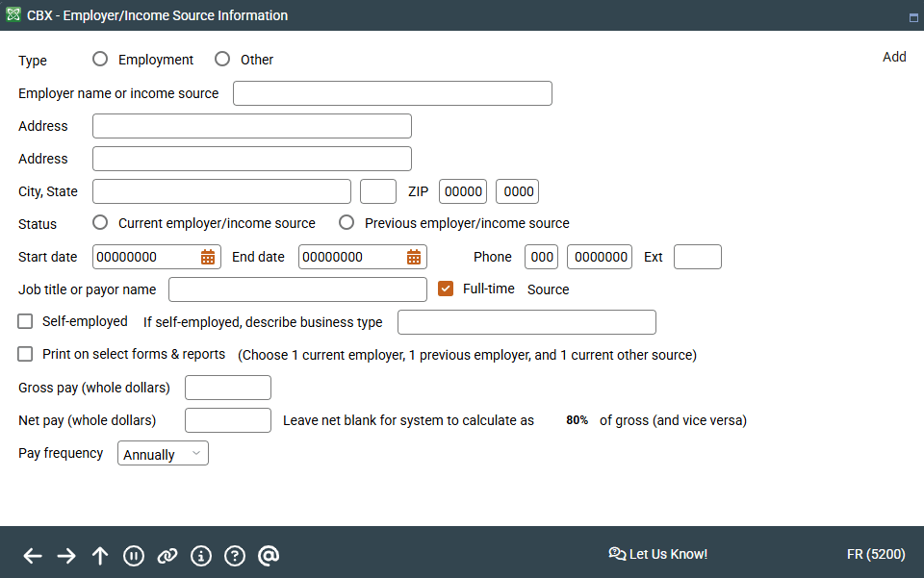The image size is (924, 578).
Task: Open the End date calendar picker
Action: [415, 257]
